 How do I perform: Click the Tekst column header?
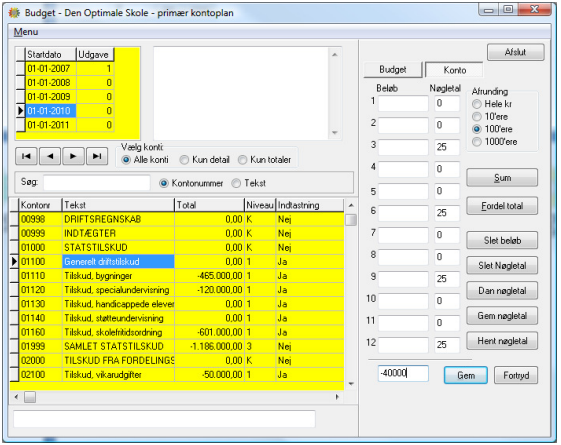(x=118, y=205)
